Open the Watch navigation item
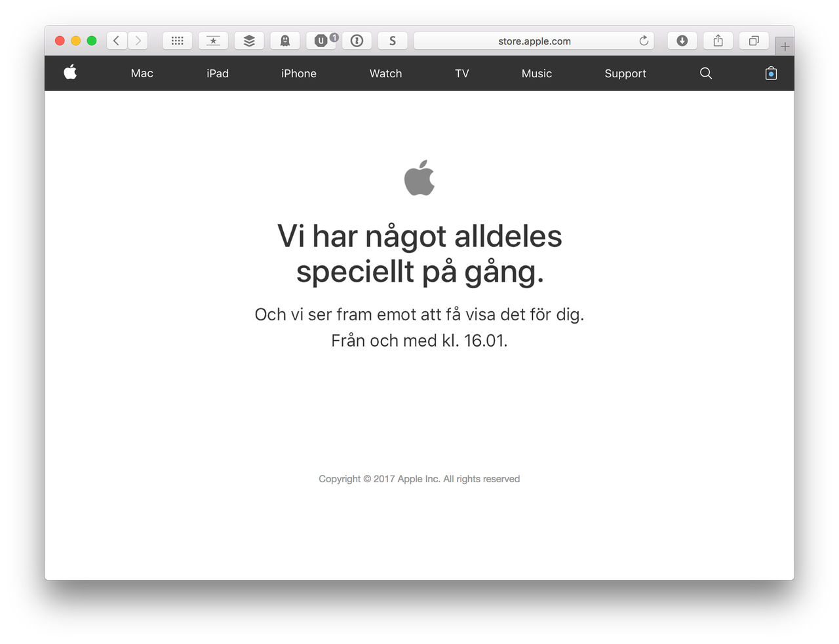 point(385,73)
